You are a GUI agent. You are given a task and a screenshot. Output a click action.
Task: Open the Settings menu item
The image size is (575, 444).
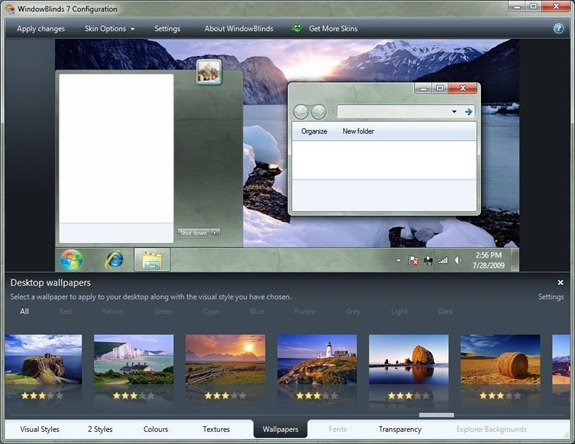[x=167, y=29]
